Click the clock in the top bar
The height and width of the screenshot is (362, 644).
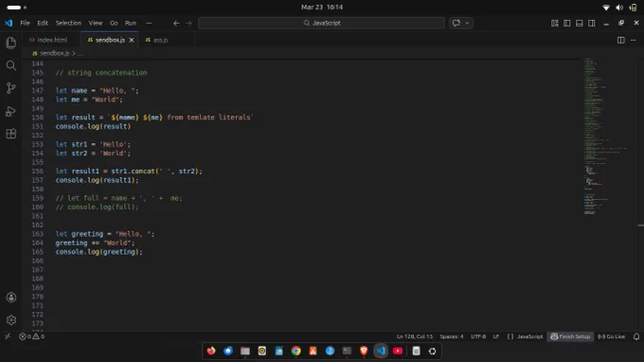point(322,7)
